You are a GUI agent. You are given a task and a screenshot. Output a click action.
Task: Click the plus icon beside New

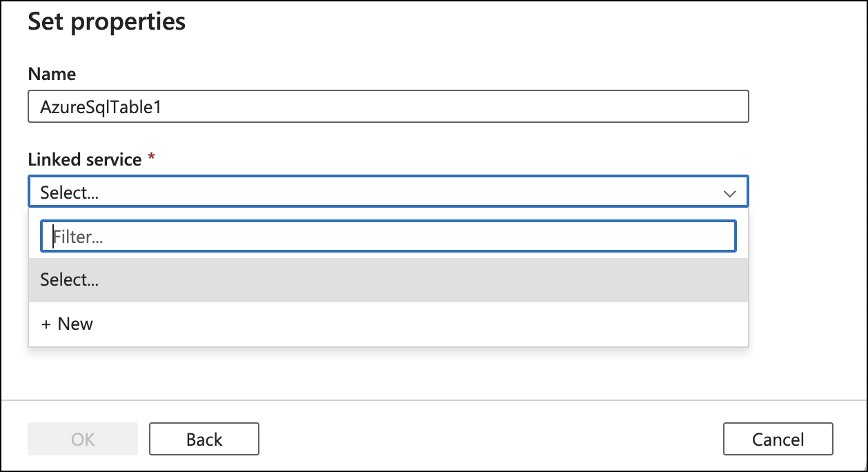point(46,324)
